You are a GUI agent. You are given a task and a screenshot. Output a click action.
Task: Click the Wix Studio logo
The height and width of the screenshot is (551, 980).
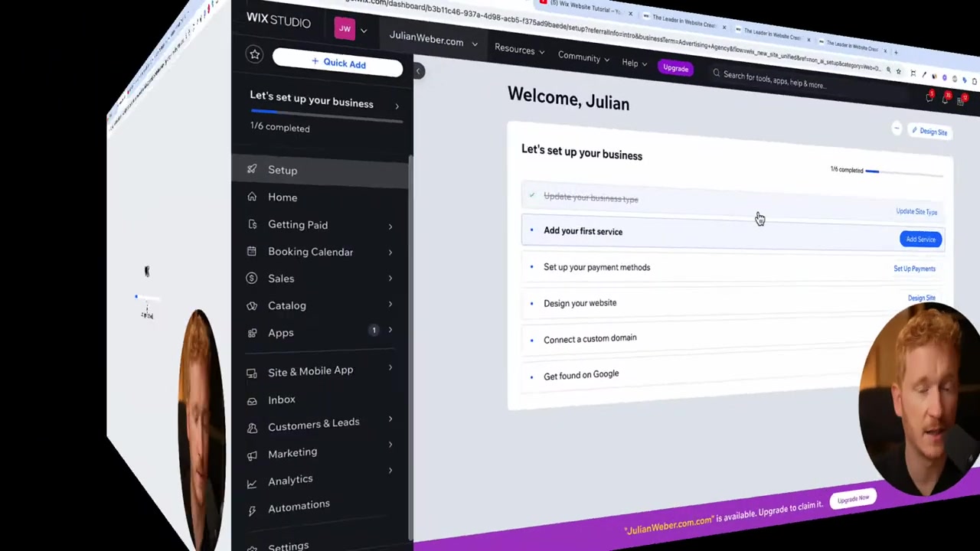point(279,20)
